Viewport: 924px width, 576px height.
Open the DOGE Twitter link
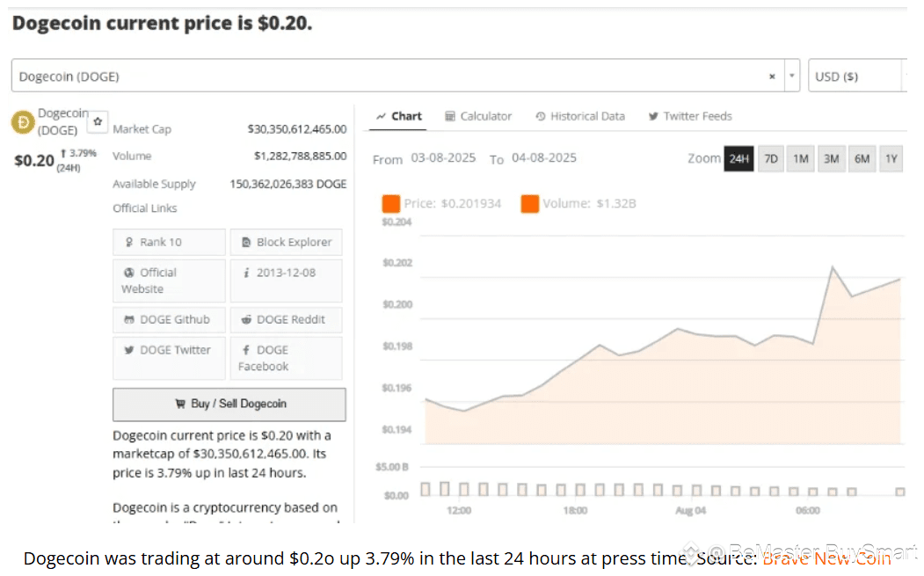pos(169,358)
